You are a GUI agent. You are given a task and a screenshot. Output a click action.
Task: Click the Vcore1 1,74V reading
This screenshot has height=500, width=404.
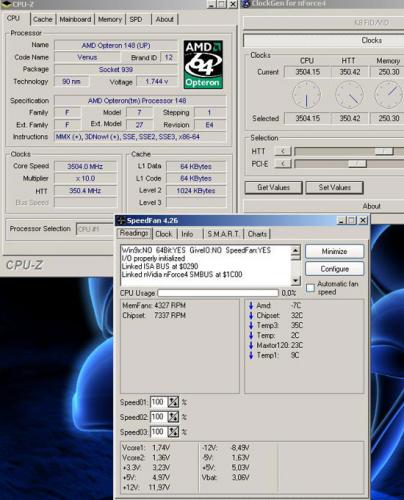(x=146, y=447)
